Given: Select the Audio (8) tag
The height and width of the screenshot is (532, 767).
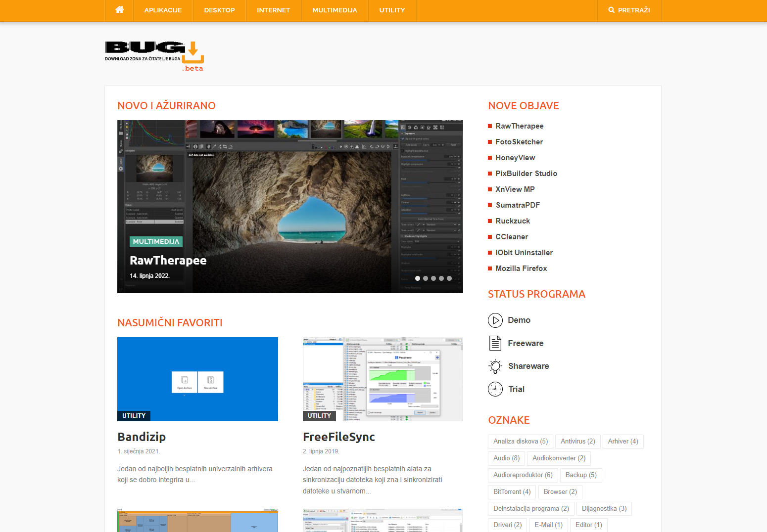Looking at the screenshot, I should tap(507, 458).
